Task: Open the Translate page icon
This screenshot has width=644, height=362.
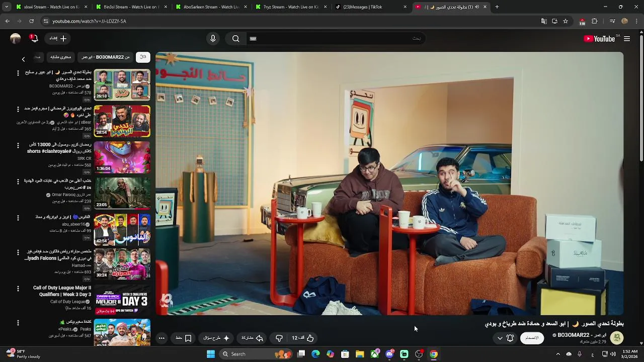Action: click(544, 21)
